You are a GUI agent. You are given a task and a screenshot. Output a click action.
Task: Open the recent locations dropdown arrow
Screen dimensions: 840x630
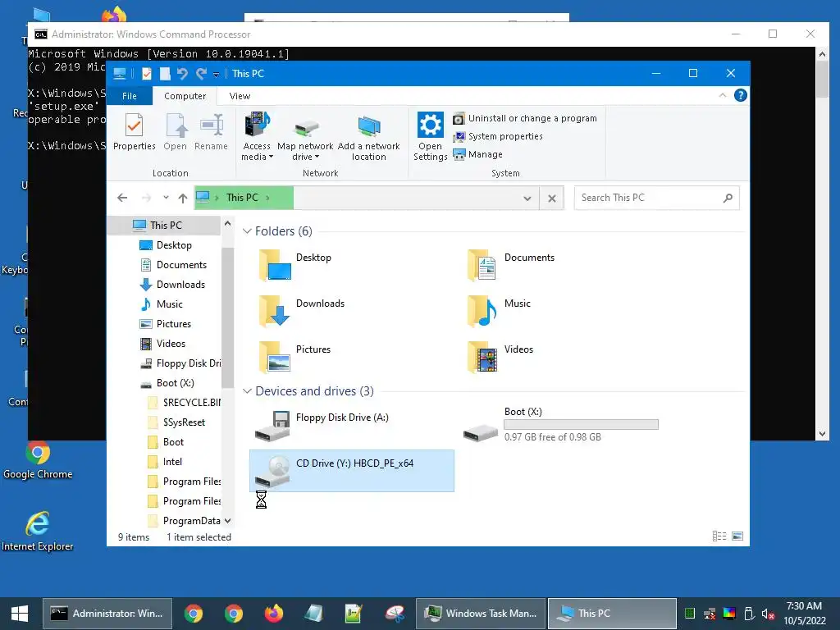click(x=166, y=198)
